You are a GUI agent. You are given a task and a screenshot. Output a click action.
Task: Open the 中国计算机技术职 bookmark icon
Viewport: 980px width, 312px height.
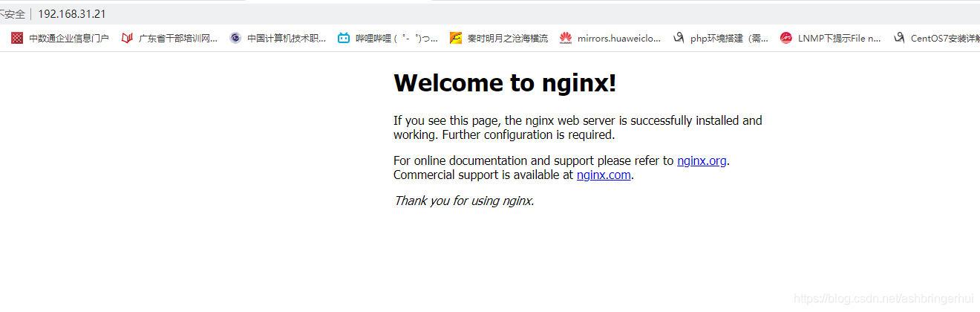point(235,38)
